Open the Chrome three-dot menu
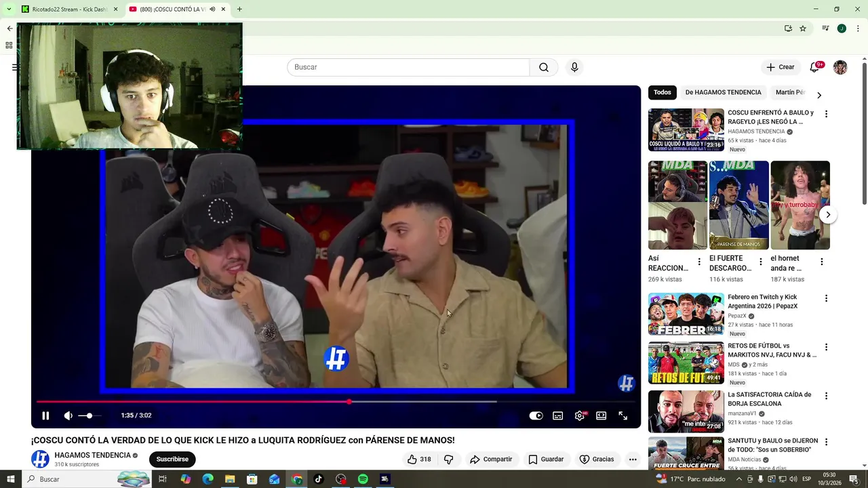This screenshot has height=488, width=868. [858, 28]
